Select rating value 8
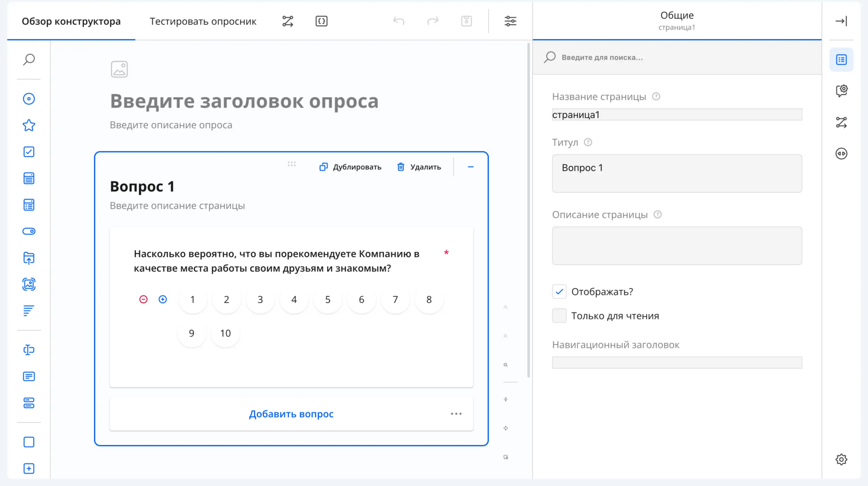Image resolution: width=868 pixels, height=486 pixels. tap(429, 300)
